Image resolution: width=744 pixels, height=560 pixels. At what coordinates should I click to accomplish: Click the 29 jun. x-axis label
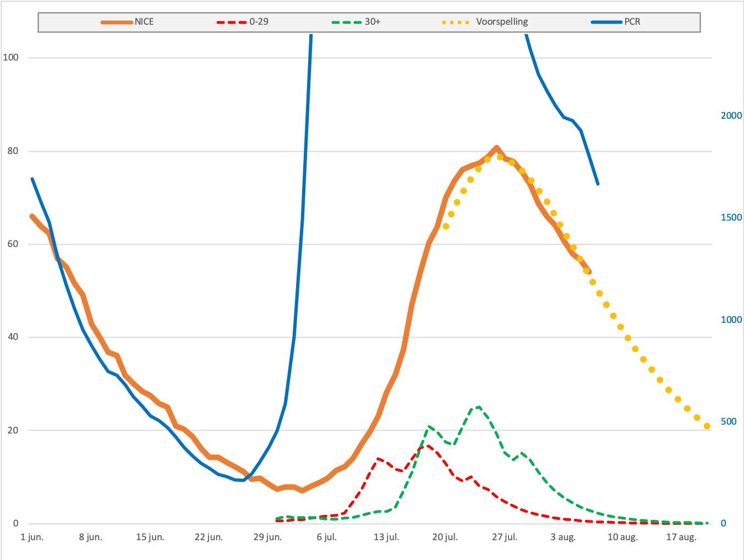(x=267, y=537)
